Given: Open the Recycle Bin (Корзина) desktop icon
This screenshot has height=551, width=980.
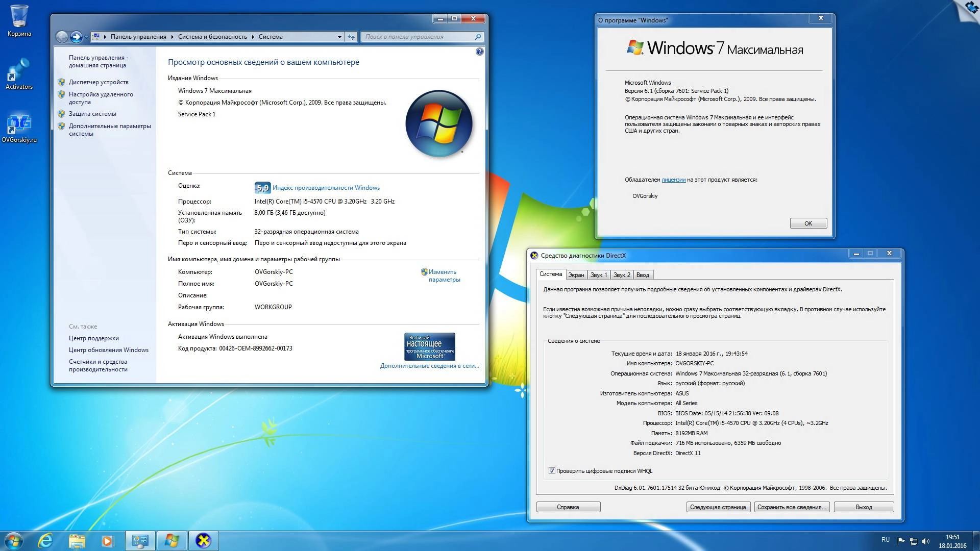Looking at the screenshot, I should tap(19, 20).
